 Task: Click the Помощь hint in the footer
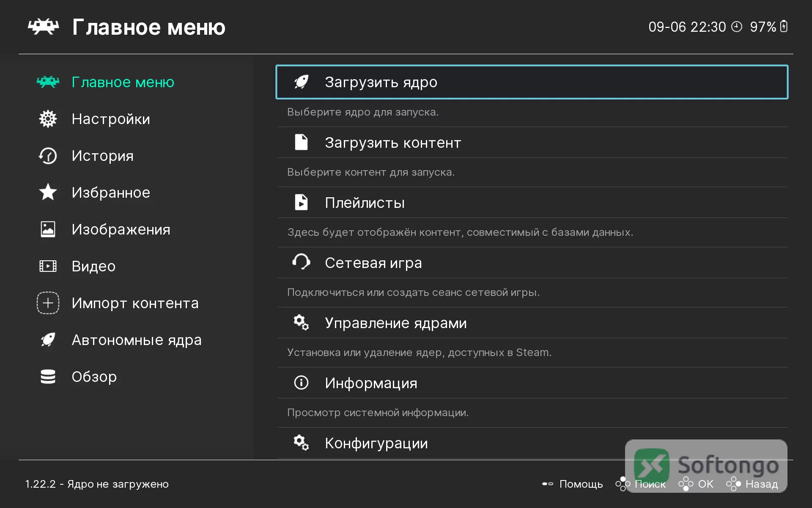point(572,484)
